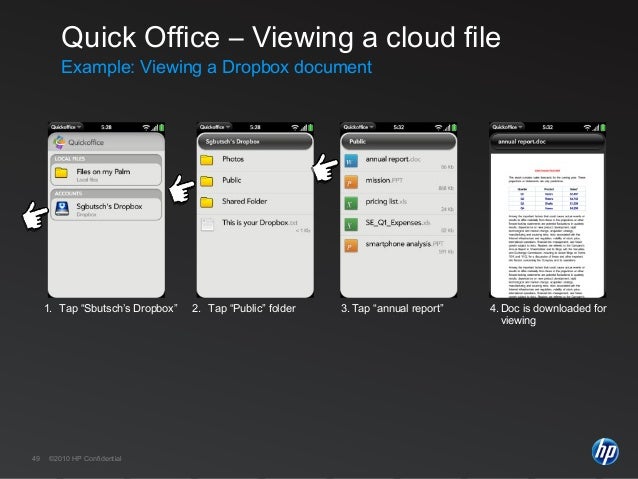
Task: Click the Word icon beside annual report.doc
Action: (350, 161)
